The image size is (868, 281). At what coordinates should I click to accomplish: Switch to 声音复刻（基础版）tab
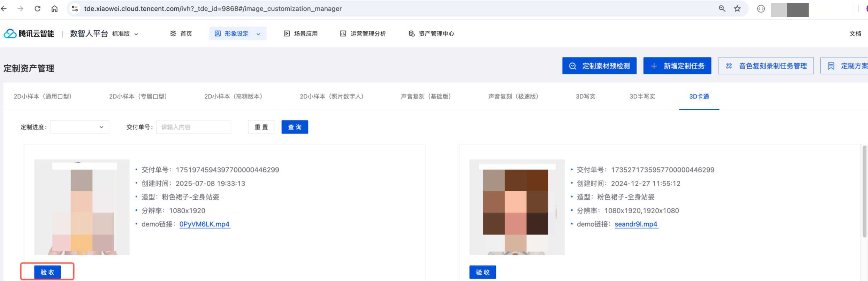click(x=425, y=96)
